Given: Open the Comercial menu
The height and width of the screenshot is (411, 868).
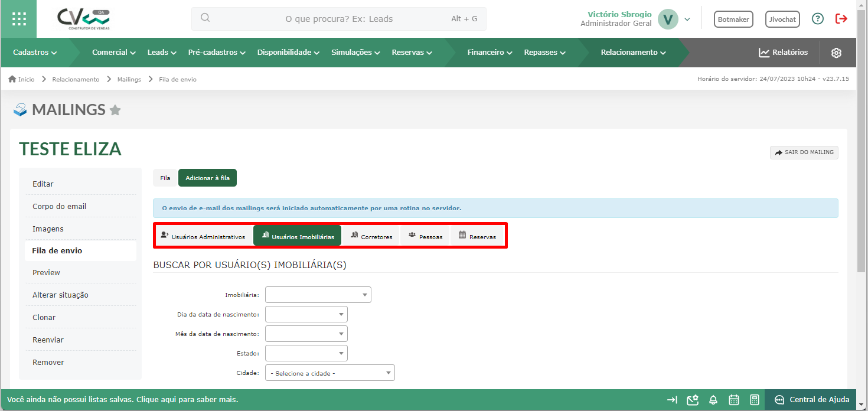Looking at the screenshot, I should (114, 53).
